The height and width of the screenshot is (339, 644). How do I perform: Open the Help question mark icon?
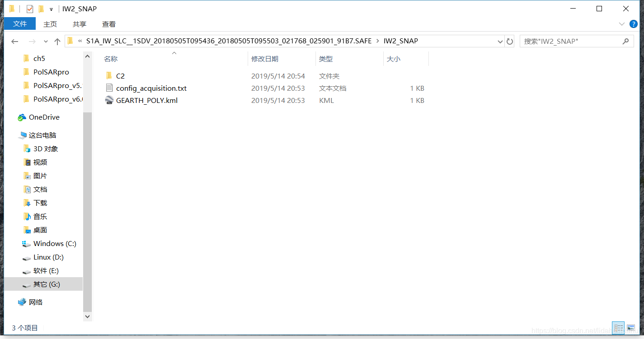point(634,23)
